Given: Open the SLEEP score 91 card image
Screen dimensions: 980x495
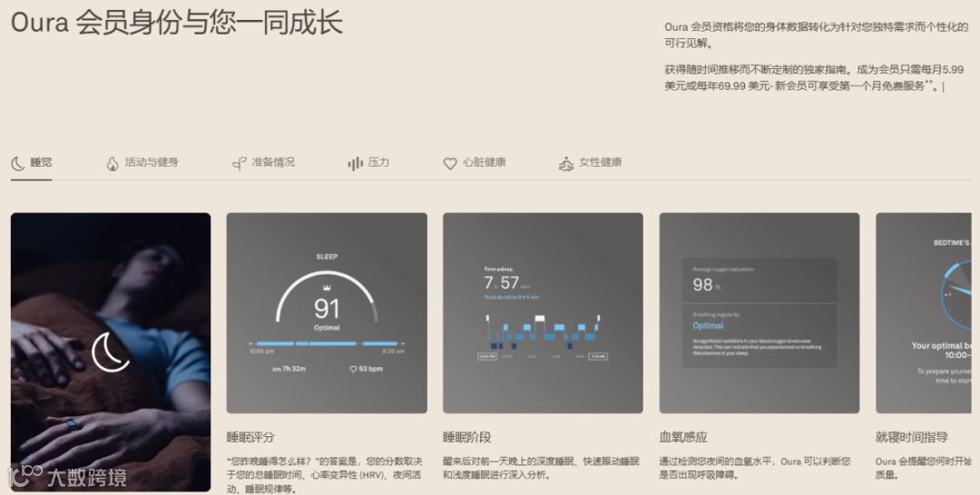Looking at the screenshot, I should pos(327,313).
